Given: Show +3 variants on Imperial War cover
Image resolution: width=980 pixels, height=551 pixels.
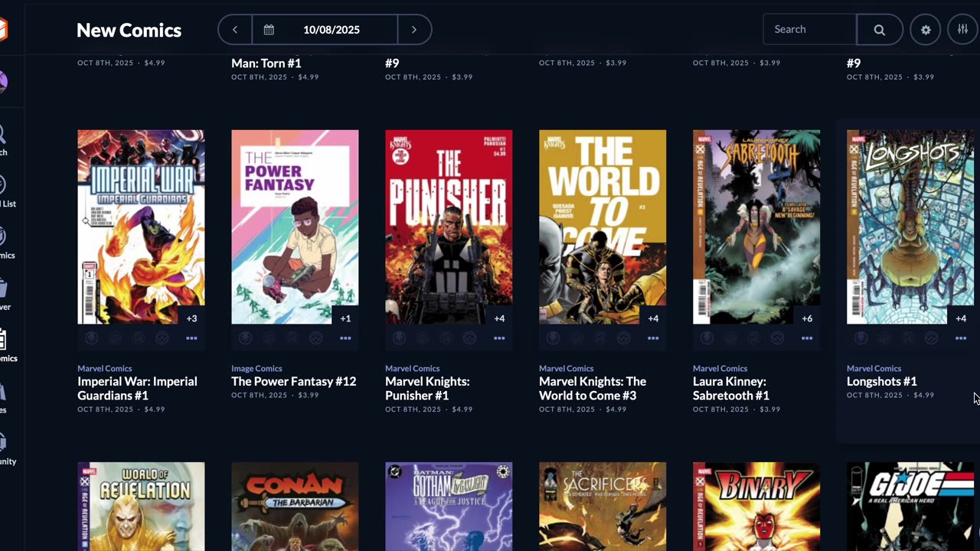Looking at the screenshot, I should [191, 318].
